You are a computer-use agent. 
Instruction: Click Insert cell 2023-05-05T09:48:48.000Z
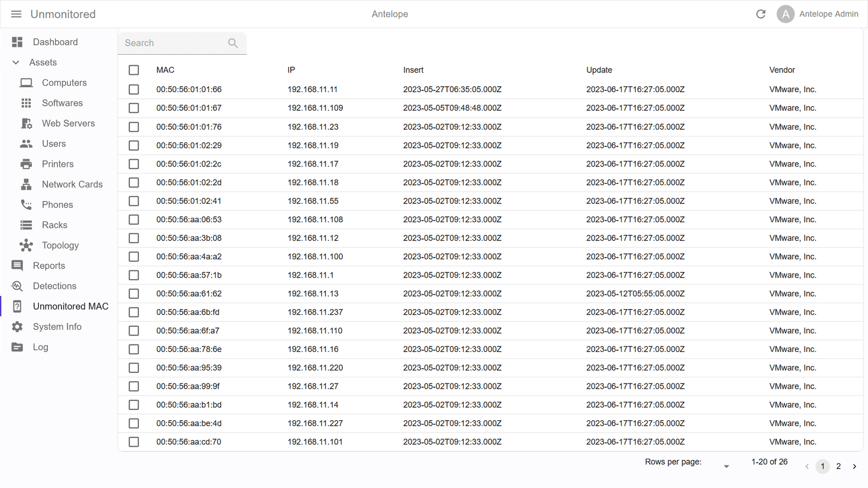452,108
